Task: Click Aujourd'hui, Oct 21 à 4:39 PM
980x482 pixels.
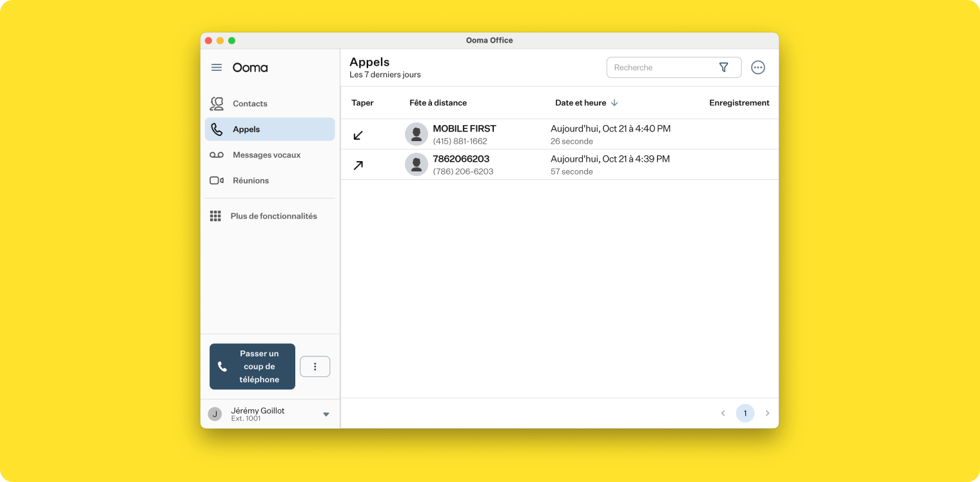Action: pyautogui.click(x=611, y=159)
